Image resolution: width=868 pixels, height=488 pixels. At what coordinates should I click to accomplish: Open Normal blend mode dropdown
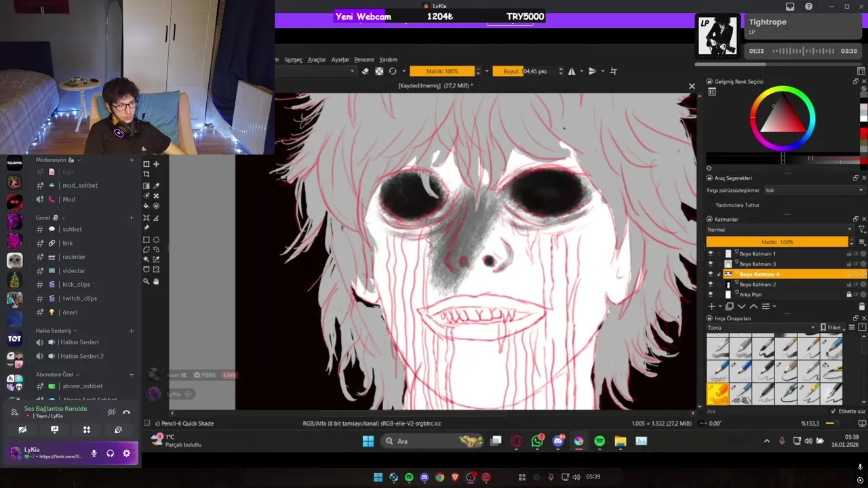coord(780,230)
